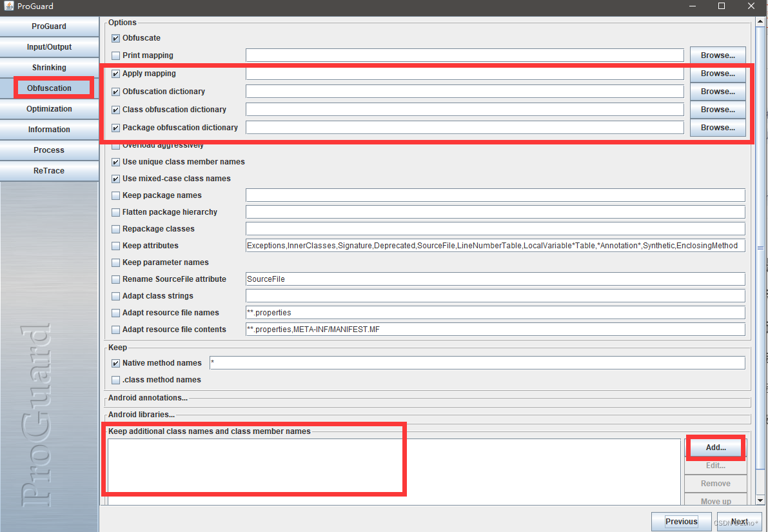The image size is (768, 532).
Task: Select the Obfuscation tab
Action: (x=49, y=88)
